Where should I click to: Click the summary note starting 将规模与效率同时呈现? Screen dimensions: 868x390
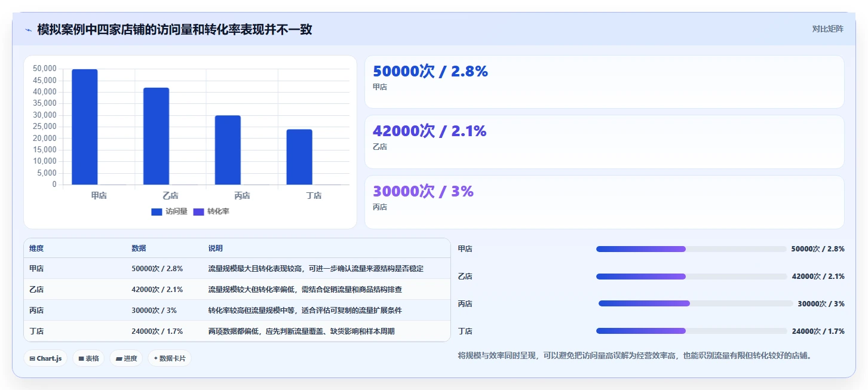[634, 355]
